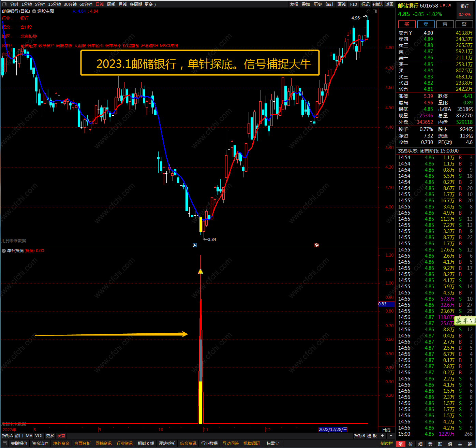Click the 警 alert button
Image resolution: width=476 pixels, height=448 pixels.
pos(464,24)
